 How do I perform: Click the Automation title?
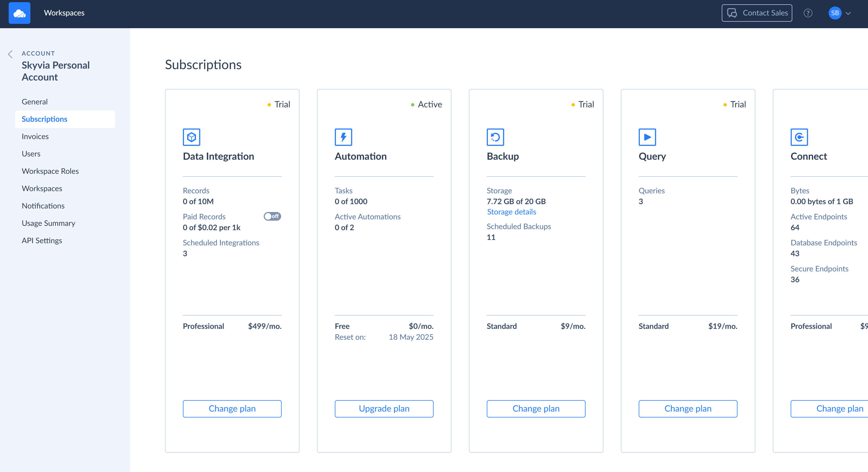pyautogui.click(x=361, y=156)
